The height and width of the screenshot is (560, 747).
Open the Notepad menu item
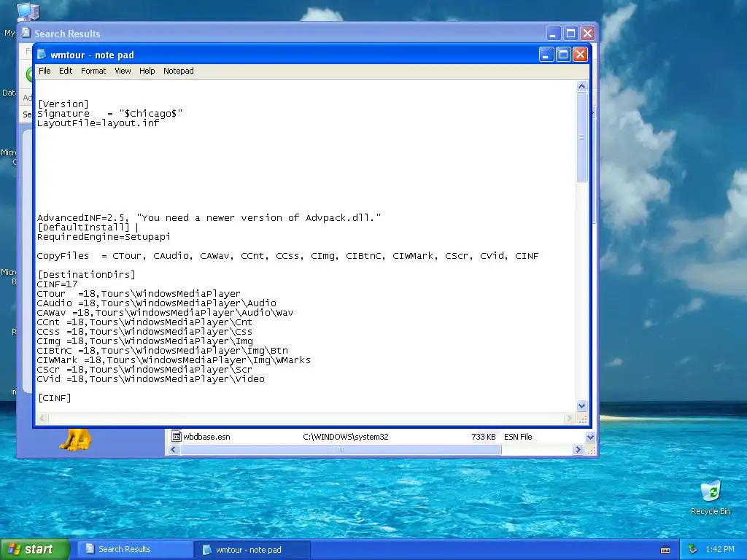(179, 71)
